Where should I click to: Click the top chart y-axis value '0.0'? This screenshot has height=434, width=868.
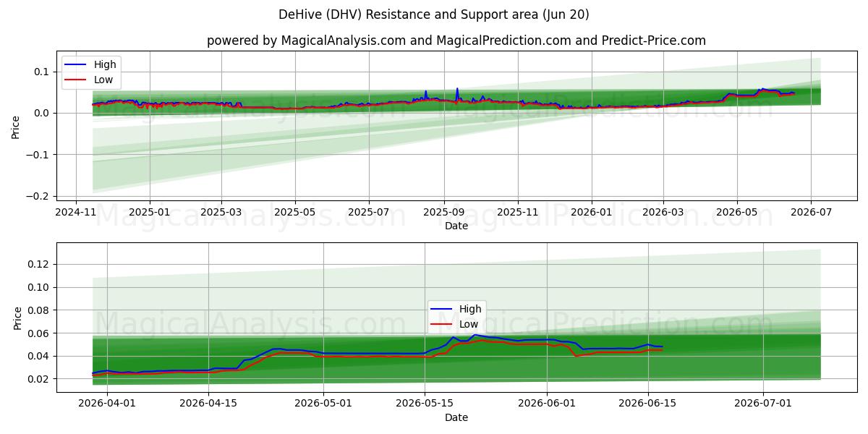42,113
